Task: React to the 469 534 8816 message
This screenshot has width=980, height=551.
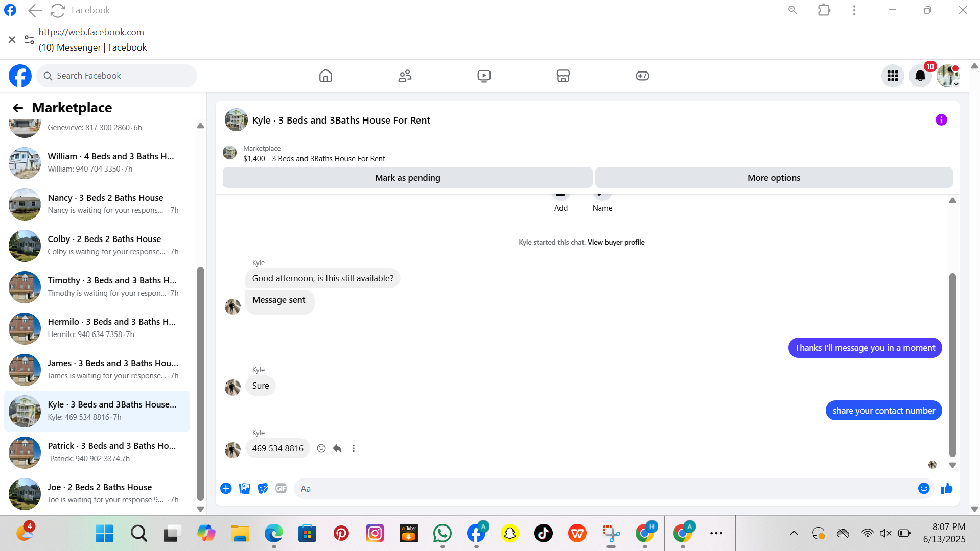Action: tap(321, 449)
